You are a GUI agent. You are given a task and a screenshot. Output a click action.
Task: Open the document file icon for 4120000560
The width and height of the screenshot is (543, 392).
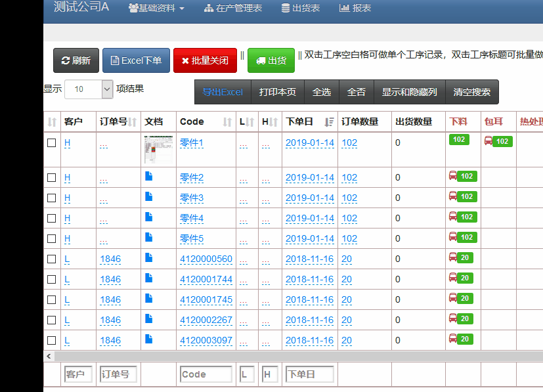point(148,257)
